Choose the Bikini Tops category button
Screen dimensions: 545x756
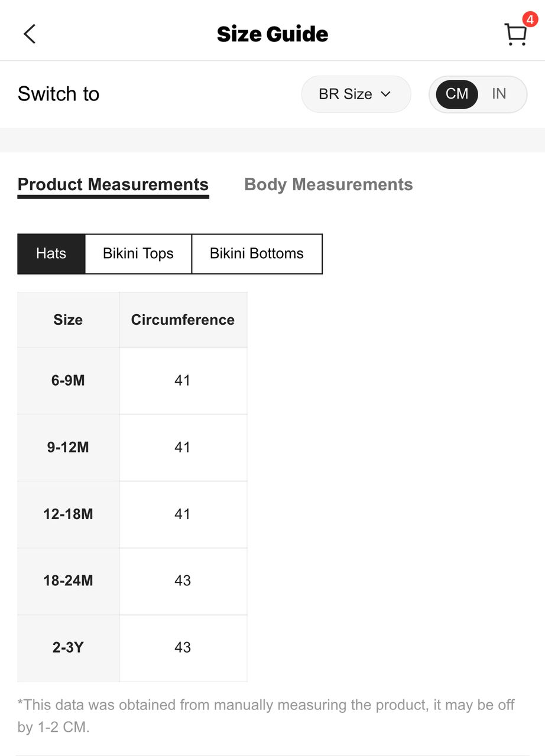(x=138, y=254)
